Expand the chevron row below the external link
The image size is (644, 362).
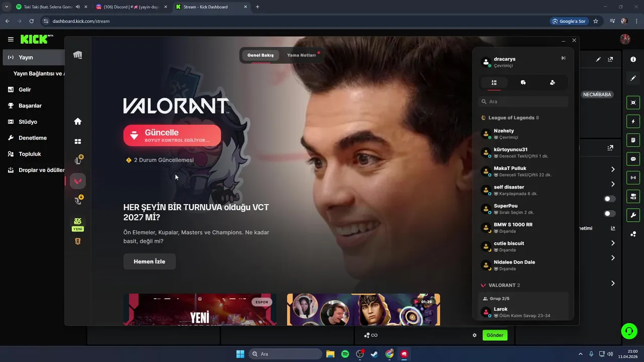pyautogui.click(x=613, y=243)
